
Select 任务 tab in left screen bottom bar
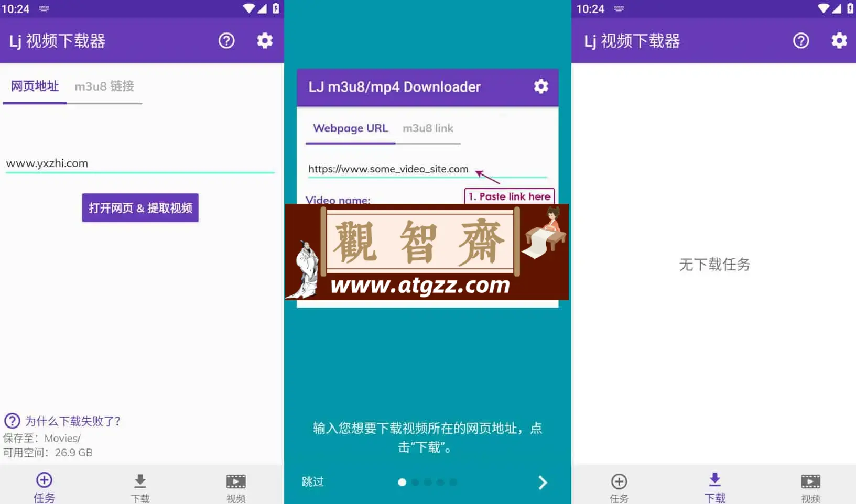(x=44, y=487)
